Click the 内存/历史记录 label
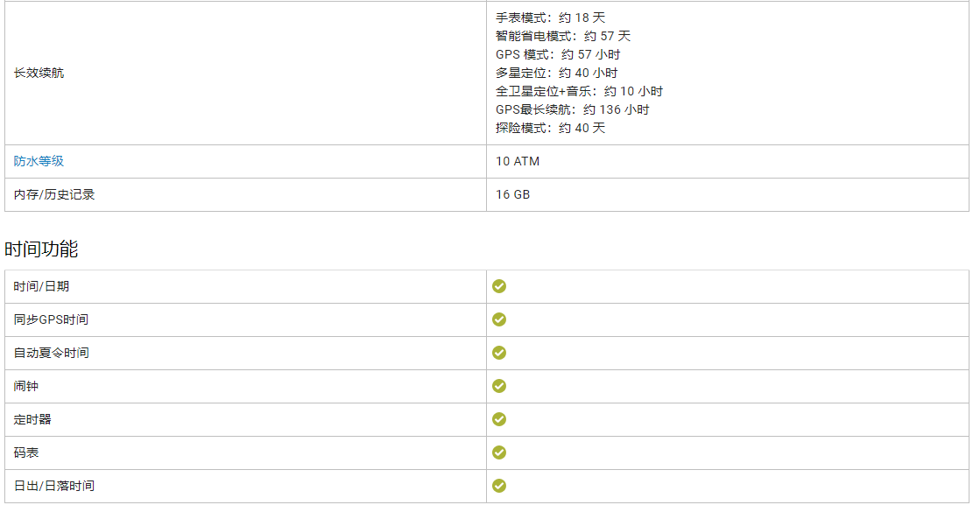 click(54, 194)
